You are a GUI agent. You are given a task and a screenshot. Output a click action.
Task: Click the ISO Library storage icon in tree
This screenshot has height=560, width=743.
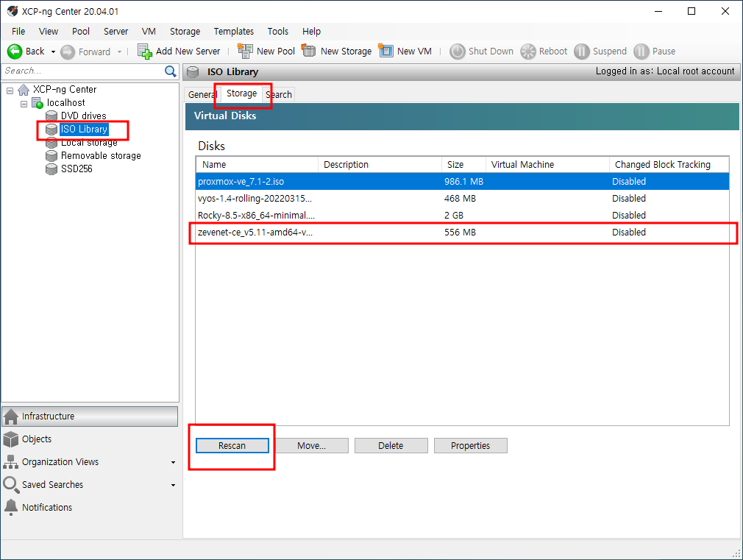click(51, 129)
